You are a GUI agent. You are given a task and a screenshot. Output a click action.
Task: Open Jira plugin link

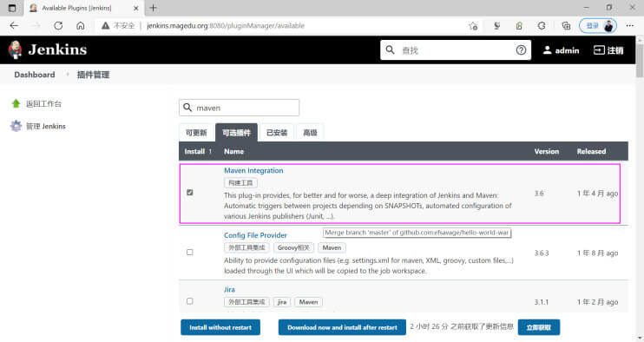pyautogui.click(x=229, y=289)
